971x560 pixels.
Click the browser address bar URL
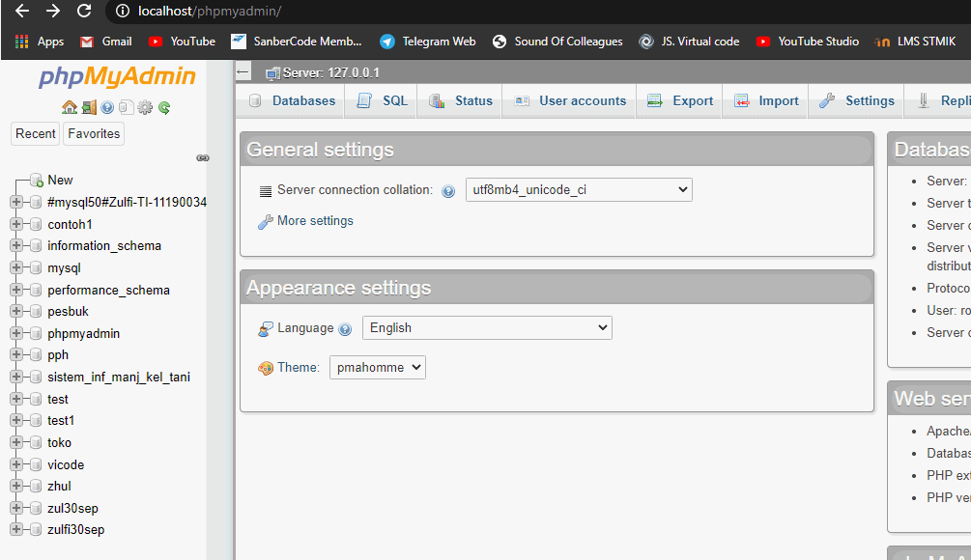[210, 12]
